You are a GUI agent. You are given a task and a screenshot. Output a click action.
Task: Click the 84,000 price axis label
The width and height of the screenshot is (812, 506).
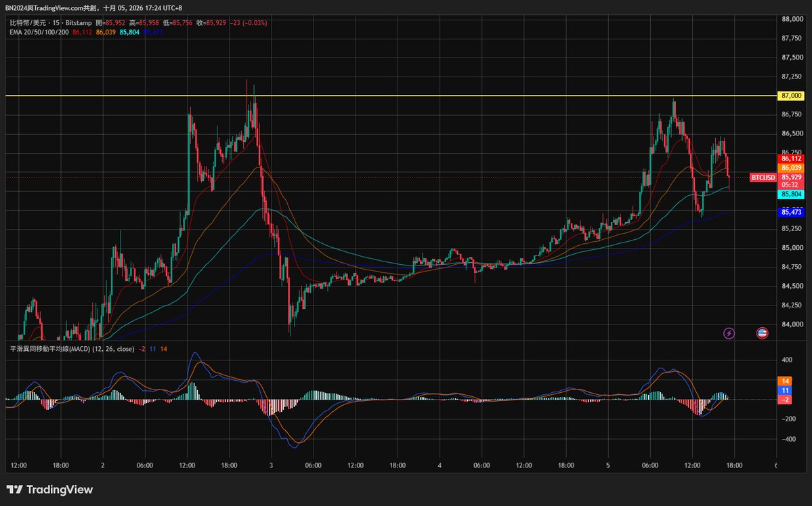[x=792, y=324]
